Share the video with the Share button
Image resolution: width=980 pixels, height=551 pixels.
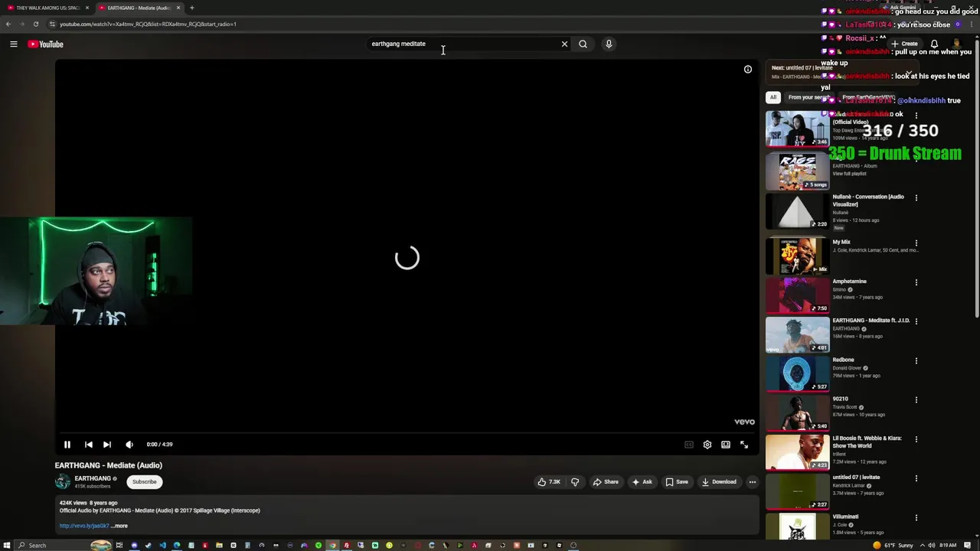tap(606, 481)
